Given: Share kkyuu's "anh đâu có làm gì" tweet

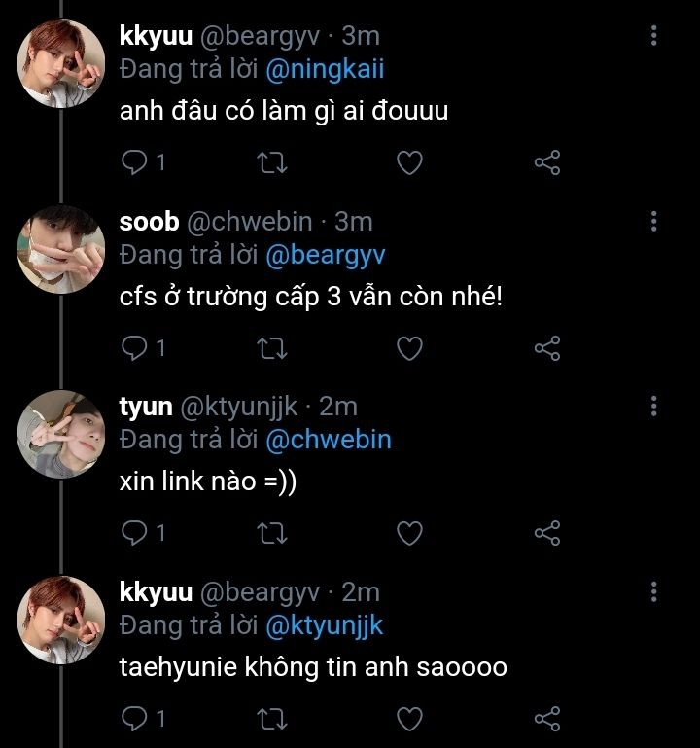Looking at the screenshot, I should pyautogui.click(x=547, y=162).
